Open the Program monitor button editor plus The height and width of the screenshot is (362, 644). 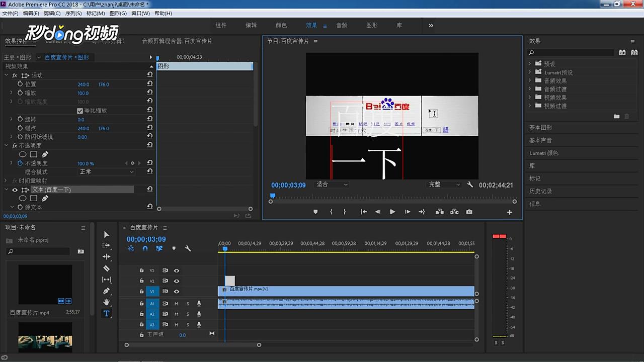coord(509,212)
